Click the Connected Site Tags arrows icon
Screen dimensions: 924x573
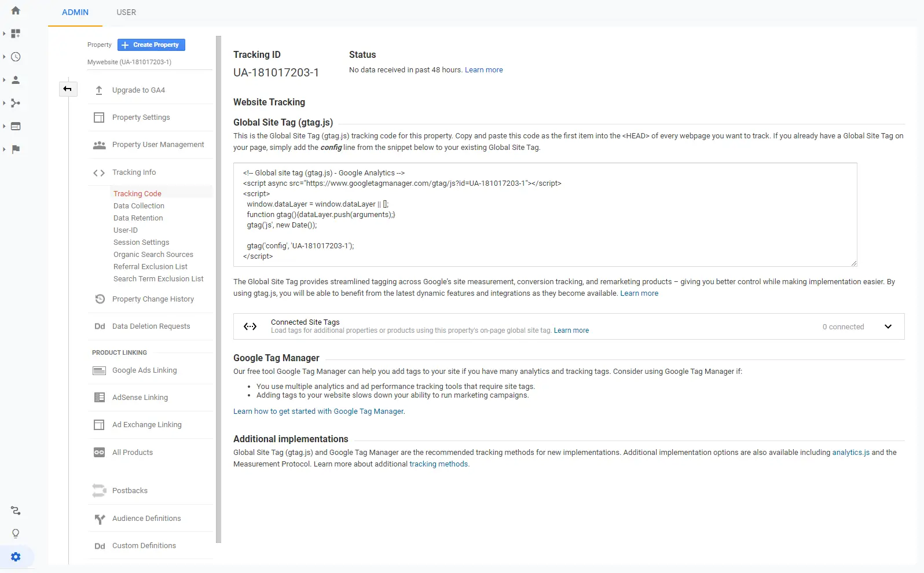coord(250,326)
